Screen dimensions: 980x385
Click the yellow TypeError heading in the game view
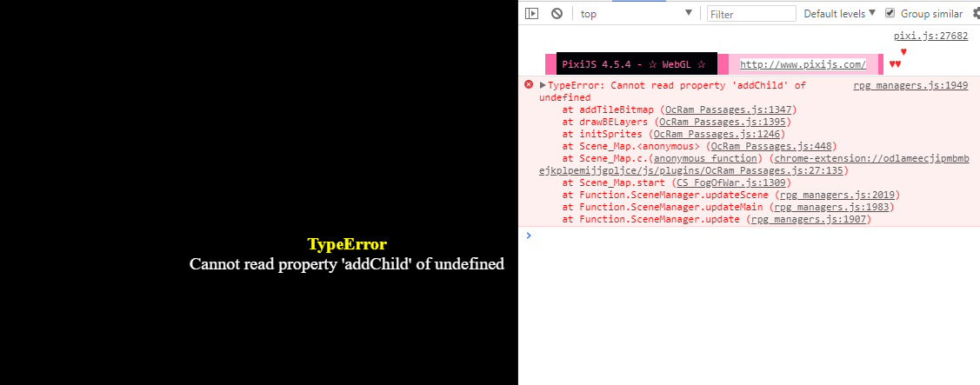347,244
